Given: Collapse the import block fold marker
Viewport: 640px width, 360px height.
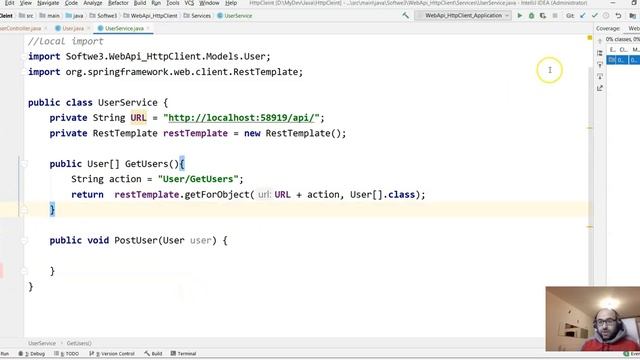Looking at the screenshot, I should click(24, 57).
